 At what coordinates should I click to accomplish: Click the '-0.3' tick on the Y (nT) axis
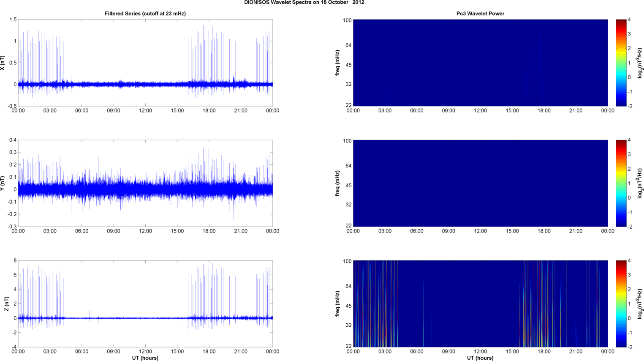pyautogui.click(x=11, y=227)
